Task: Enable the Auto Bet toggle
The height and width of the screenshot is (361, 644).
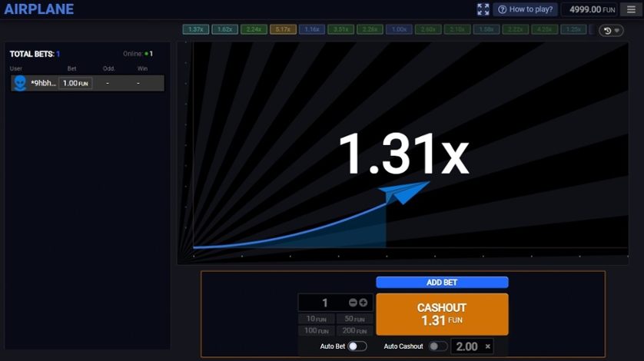Action: tap(357, 346)
